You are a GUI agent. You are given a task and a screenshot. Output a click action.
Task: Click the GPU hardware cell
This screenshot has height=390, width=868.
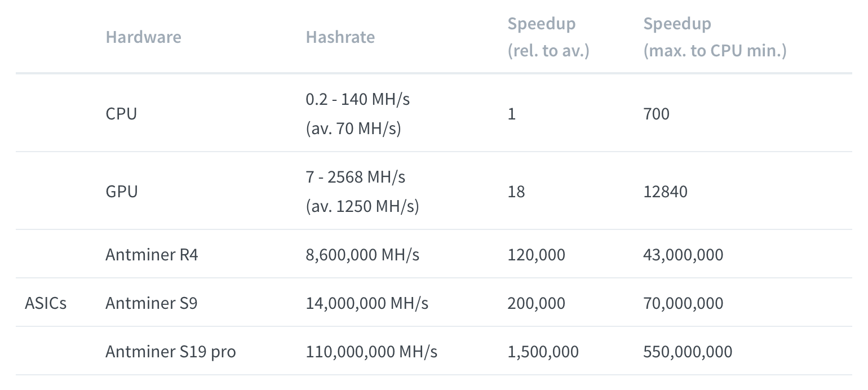click(x=121, y=192)
